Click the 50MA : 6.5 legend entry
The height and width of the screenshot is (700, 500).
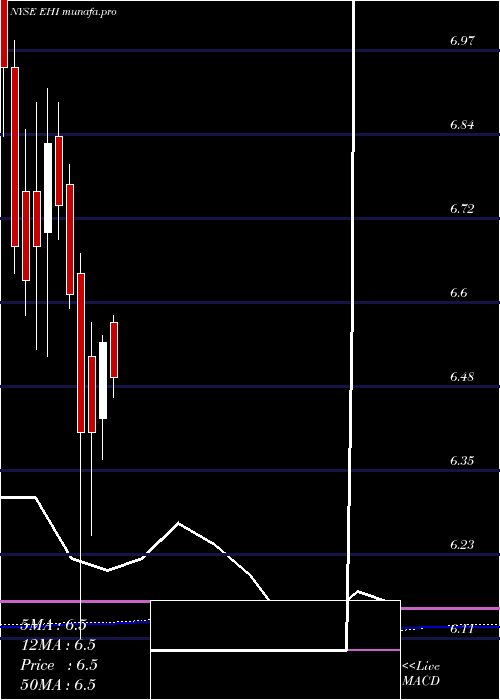[x=58, y=684]
